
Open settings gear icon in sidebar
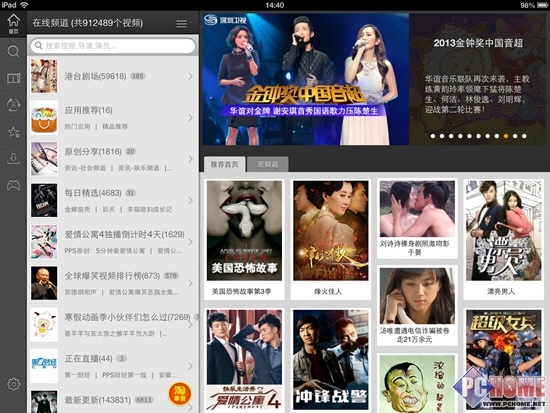[x=13, y=384]
